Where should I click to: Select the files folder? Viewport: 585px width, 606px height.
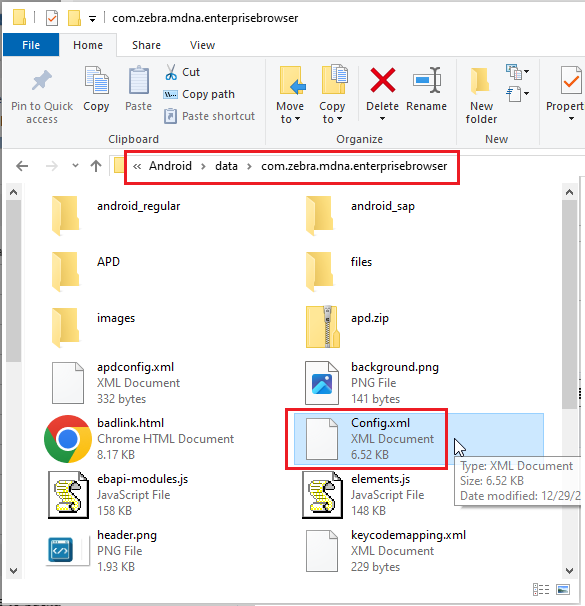(339, 271)
